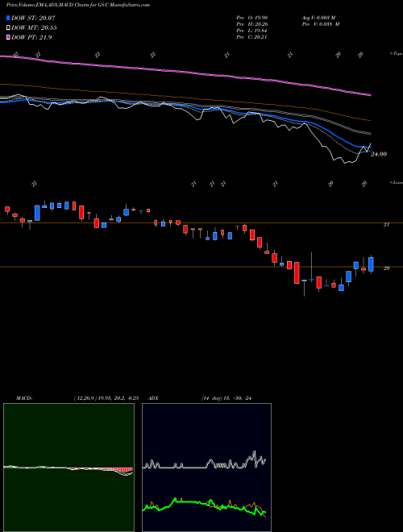The width and height of the screenshot is (403, 532).
Task: Click the 'Pre C: 20.21' value
Action: pyautogui.click(x=252, y=37)
